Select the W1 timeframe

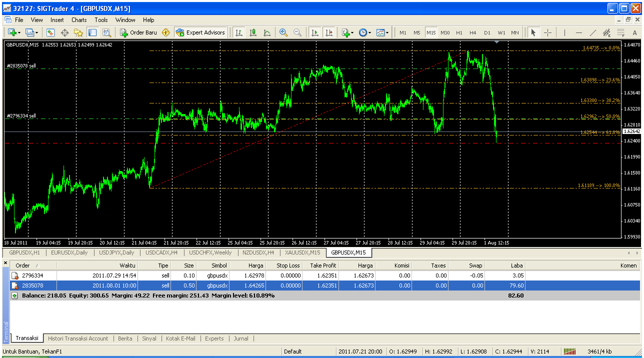pos(501,32)
